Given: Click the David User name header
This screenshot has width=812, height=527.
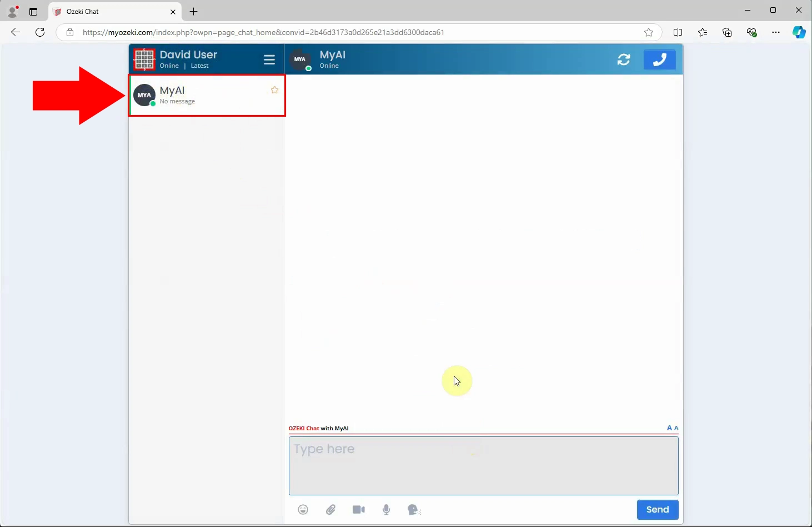Looking at the screenshot, I should click(188, 54).
